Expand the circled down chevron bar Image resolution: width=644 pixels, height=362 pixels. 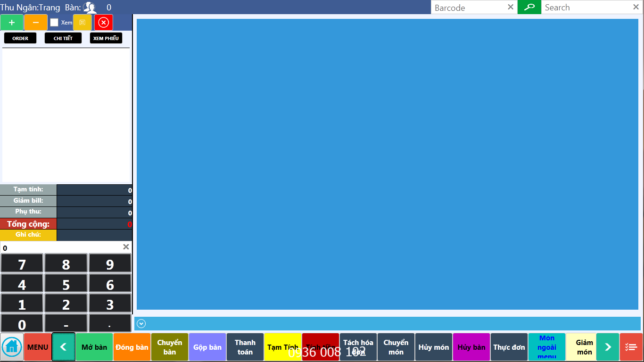141,323
